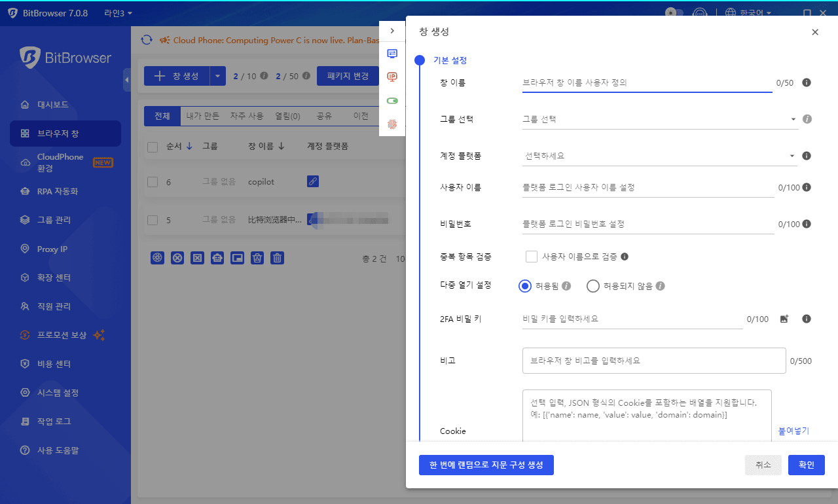Open the 한국어 language menu
The width and height of the screenshot is (838, 504).
pyautogui.click(x=748, y=13)
